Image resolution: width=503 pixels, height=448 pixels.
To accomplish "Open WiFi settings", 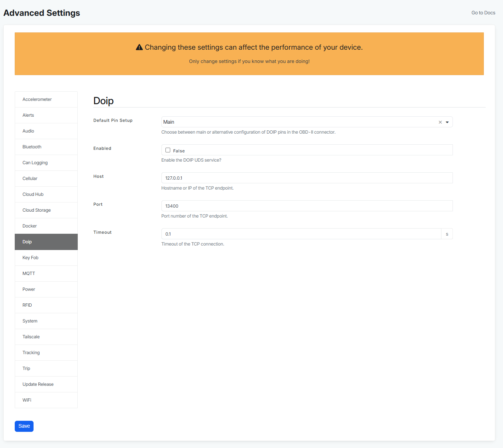I will point(46,400).
